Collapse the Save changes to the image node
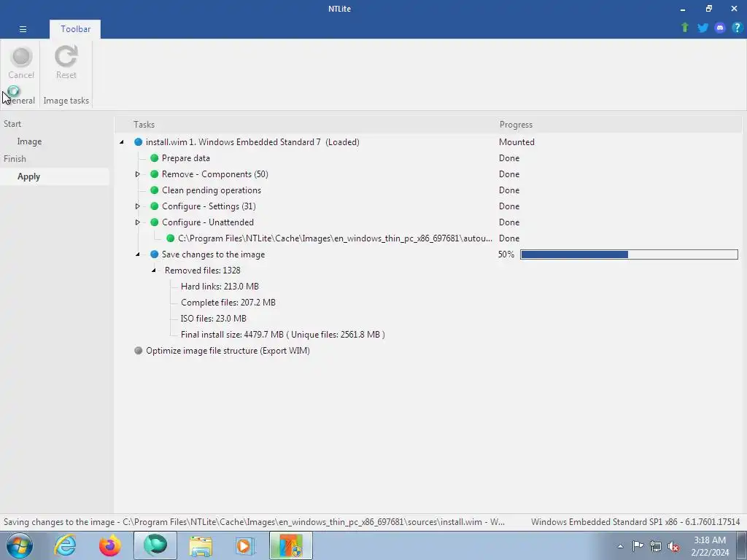The image size is (747, 560). pos(138,254)
